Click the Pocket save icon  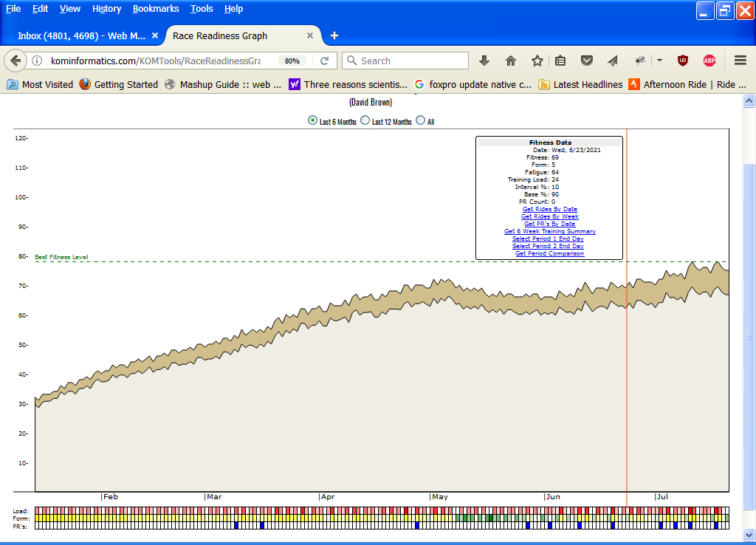pyautogui.click(x=587, y=61)
